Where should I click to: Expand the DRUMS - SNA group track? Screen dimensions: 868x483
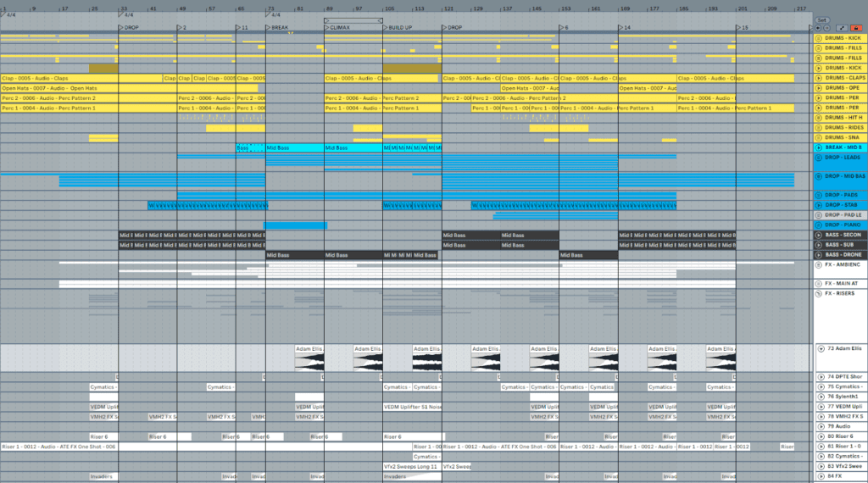819,138
